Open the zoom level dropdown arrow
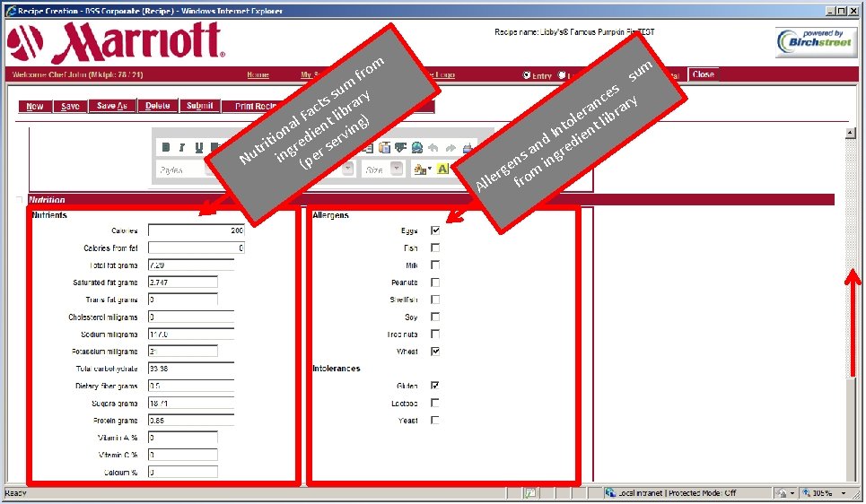 [844, 493]
